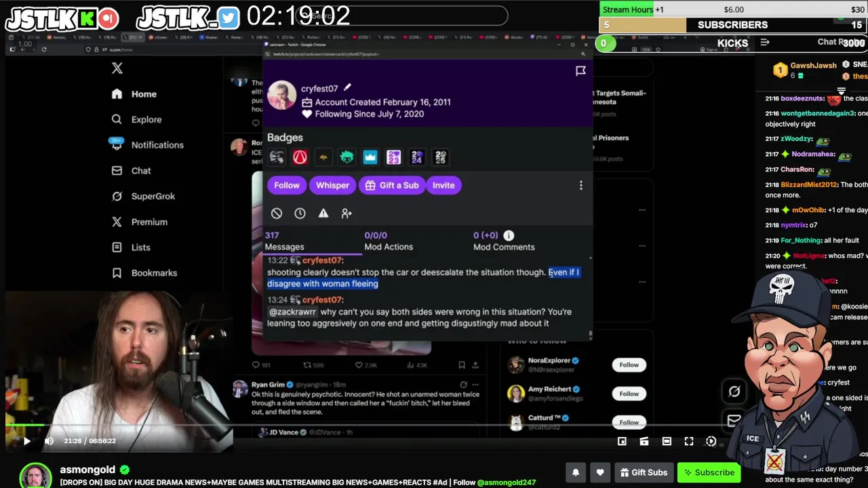This screenshot has height=488, width=868.
Task: Open cryfest07's profile avatar
Action: [x=281, y=96]
